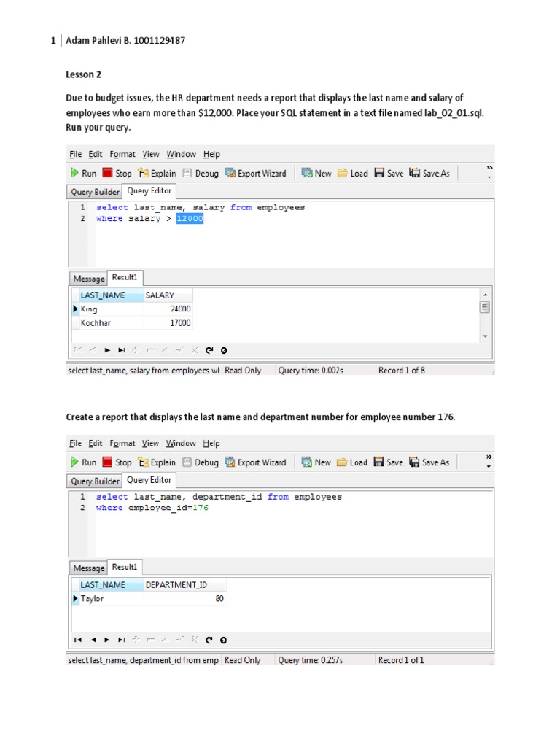The height and width of the screenshot is (747, 560).
Task: Click scroll-down arrow of salary result grid
Action: [485, 336]
